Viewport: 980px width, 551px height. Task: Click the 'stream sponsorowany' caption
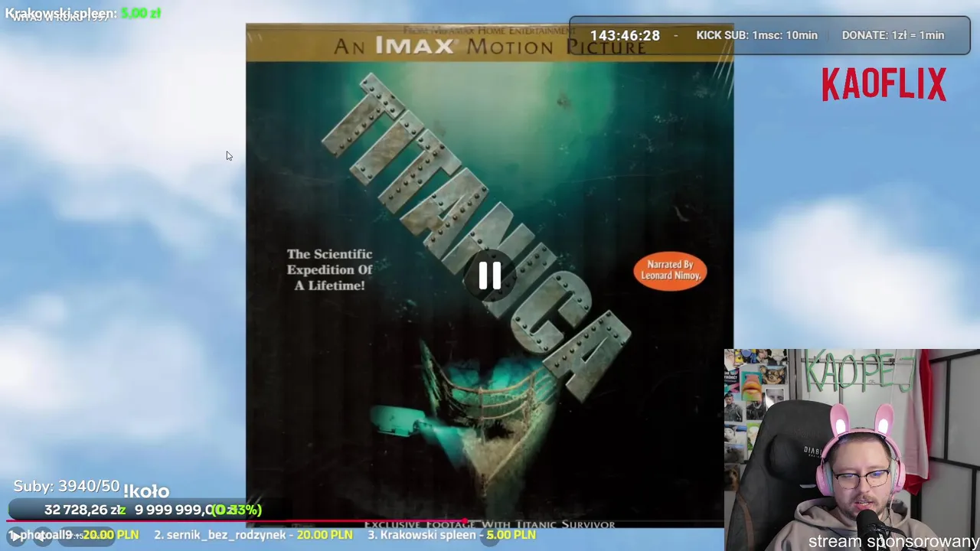click(x=893, y=542)
